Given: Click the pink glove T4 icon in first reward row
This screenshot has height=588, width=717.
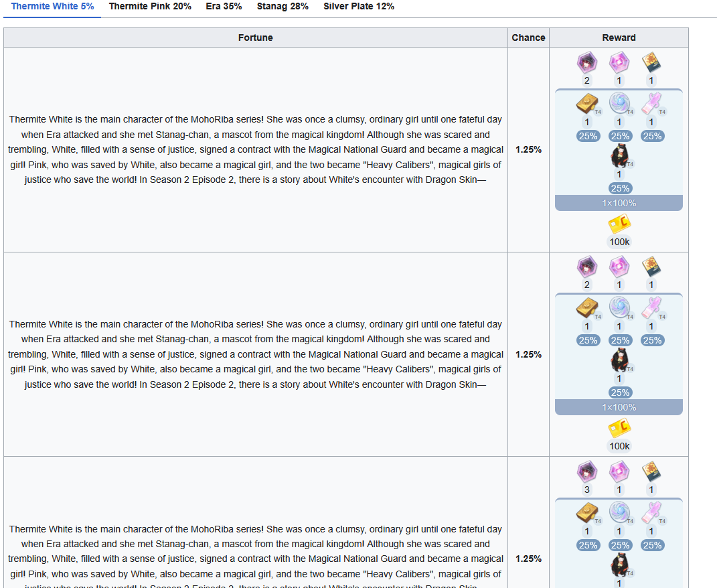Looking at the screenshot, I should (651, 104).
